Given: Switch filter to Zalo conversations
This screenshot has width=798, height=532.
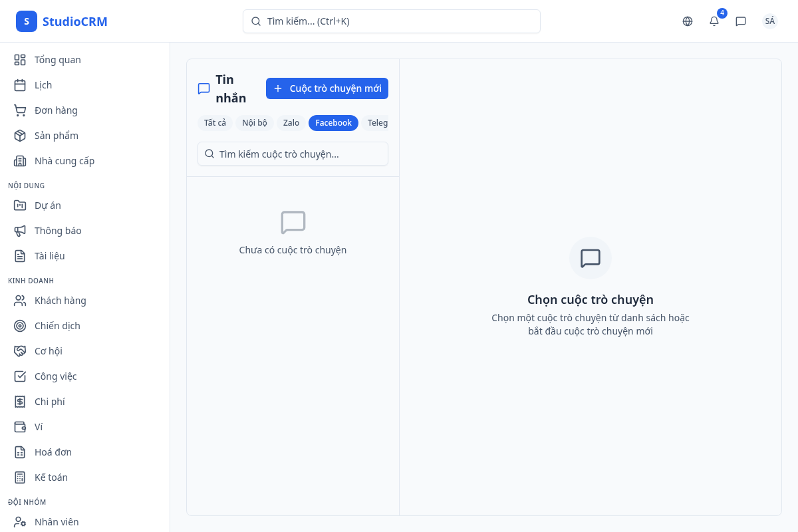Looking at the screenshot, I should pyautogui.click(x=290, y=122).
